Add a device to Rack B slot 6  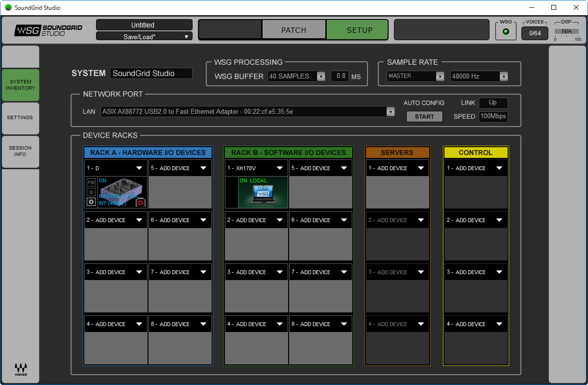point(320,220)
